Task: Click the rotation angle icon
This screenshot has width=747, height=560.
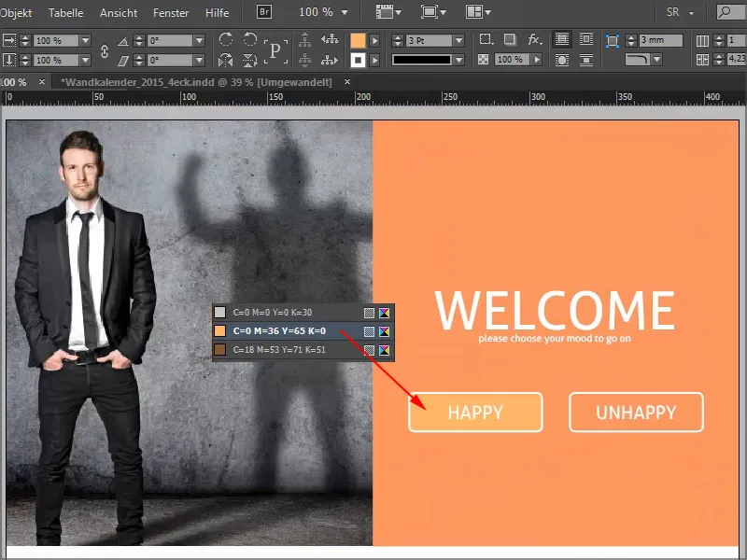Action: [123, 41]
